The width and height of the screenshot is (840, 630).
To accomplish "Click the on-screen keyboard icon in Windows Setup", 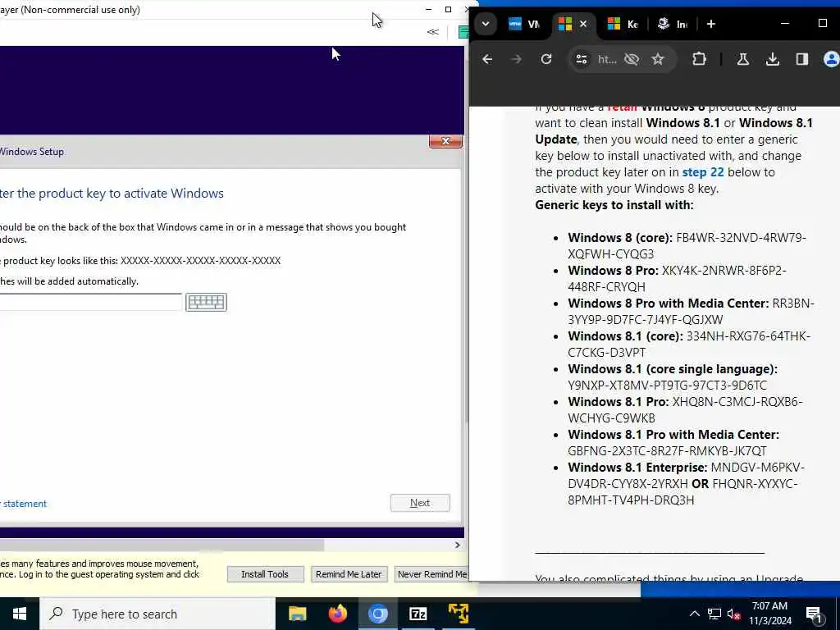I will tap(206, 302).
